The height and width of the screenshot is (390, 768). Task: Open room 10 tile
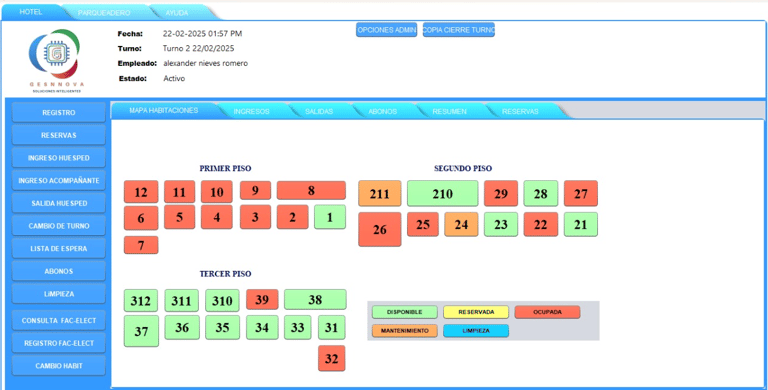[x=216, y=192]
